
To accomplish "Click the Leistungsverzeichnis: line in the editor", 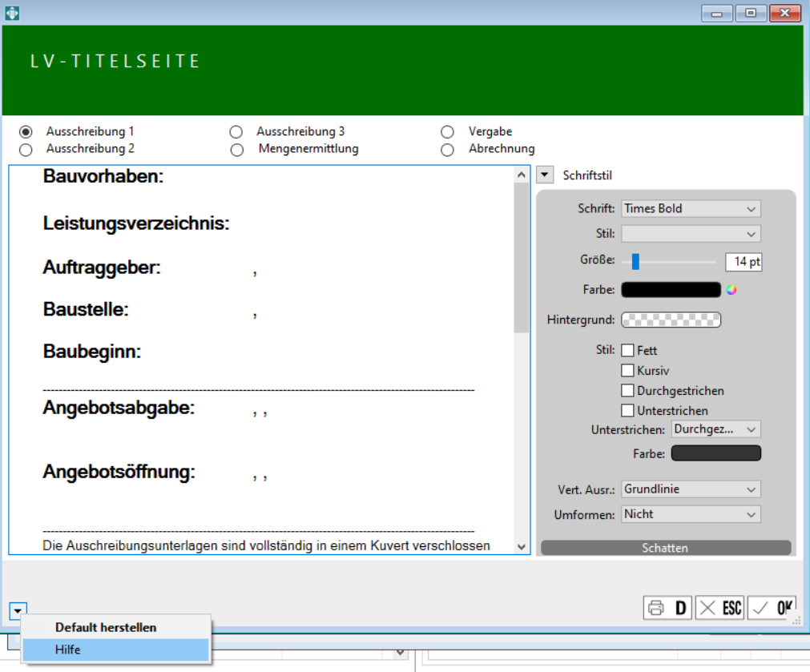I will click(x=136, y=223).
